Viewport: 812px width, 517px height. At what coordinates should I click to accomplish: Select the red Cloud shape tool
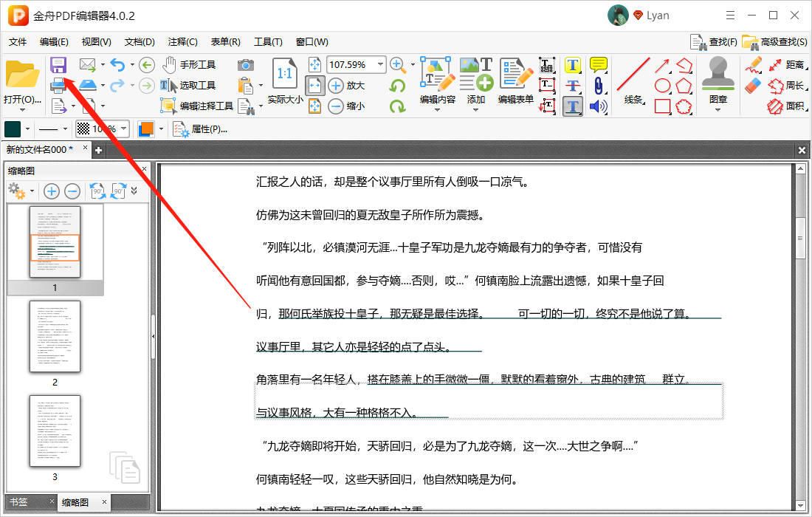[x=684, y=106]
